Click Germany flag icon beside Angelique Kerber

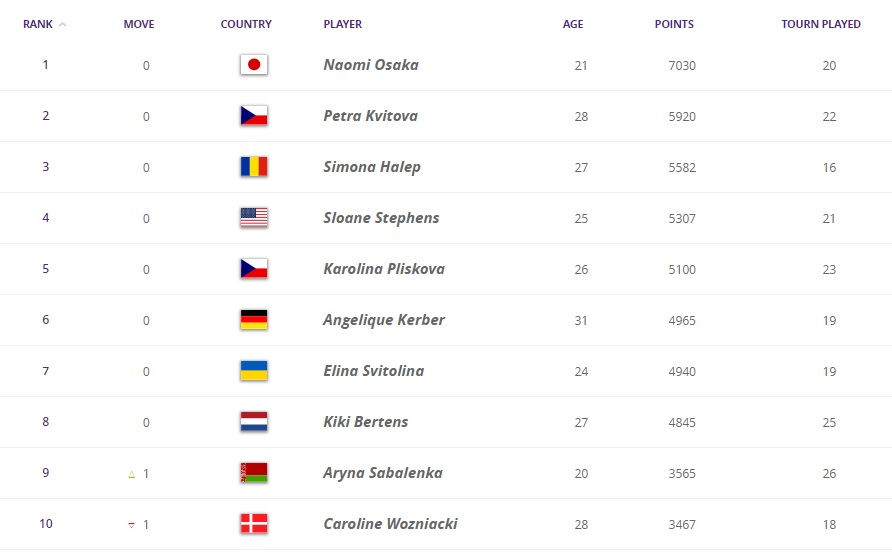click(x=254, y=320)
